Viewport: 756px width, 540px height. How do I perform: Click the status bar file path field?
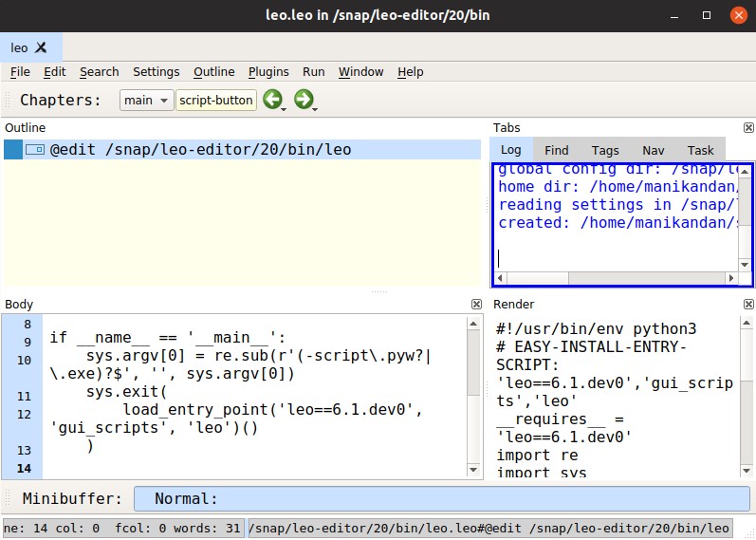coord(489,529)
